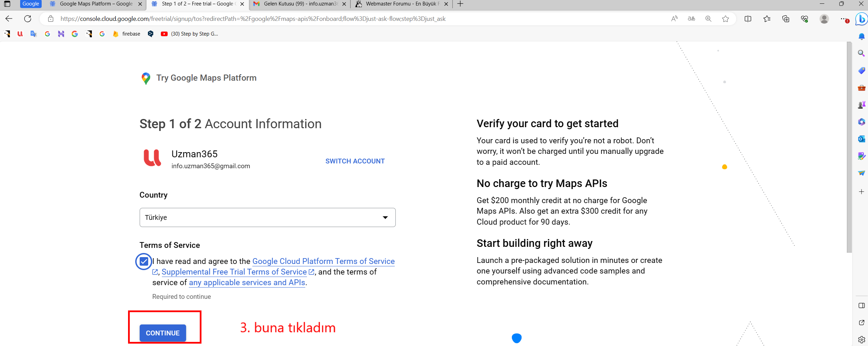Click the Uzman365 account logo
The height and width of the screenshot is (346, 868).
coord(152,158)
